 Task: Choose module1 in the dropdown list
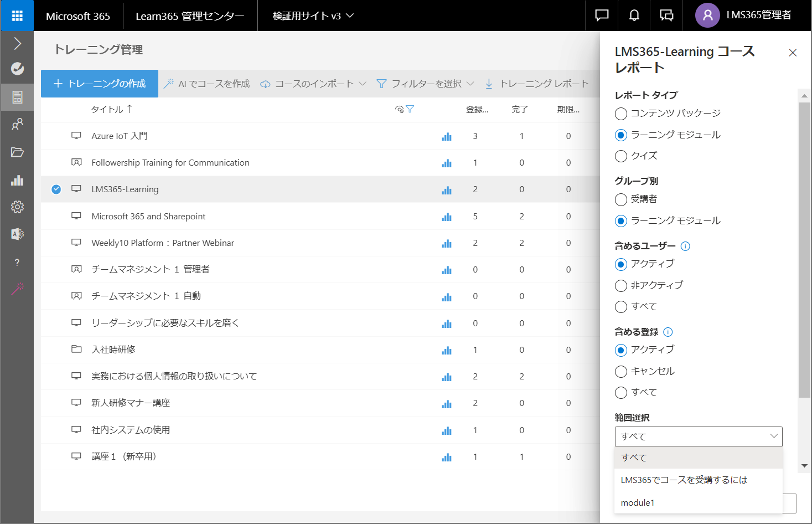[699, 503]
